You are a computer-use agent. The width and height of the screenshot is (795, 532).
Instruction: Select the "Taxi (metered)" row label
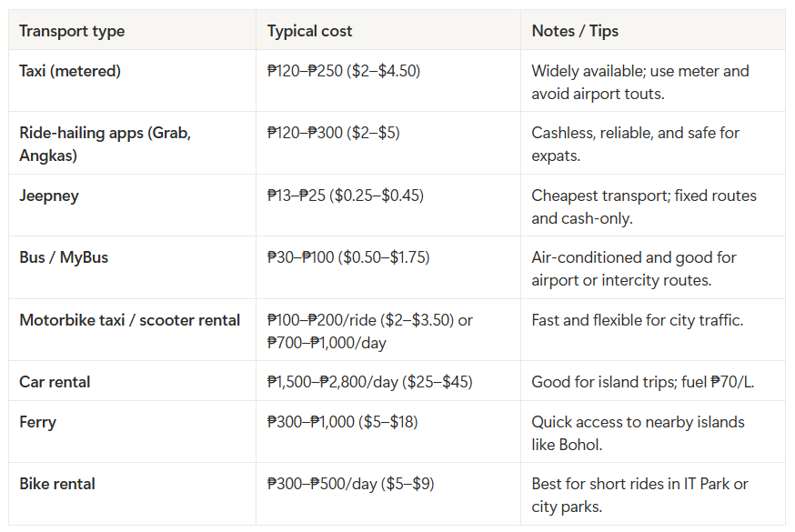click(70, 71)
